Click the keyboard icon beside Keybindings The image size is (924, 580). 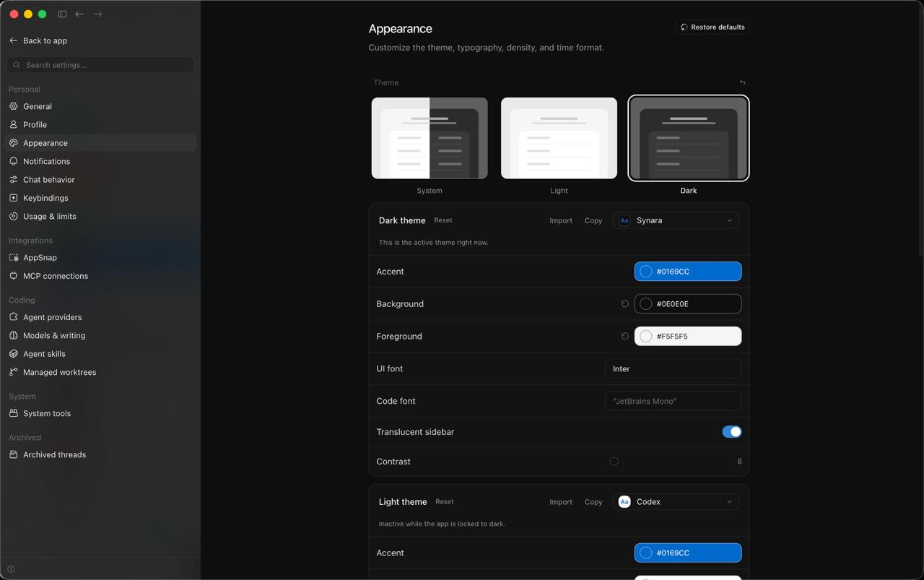(x=14, y=198)
